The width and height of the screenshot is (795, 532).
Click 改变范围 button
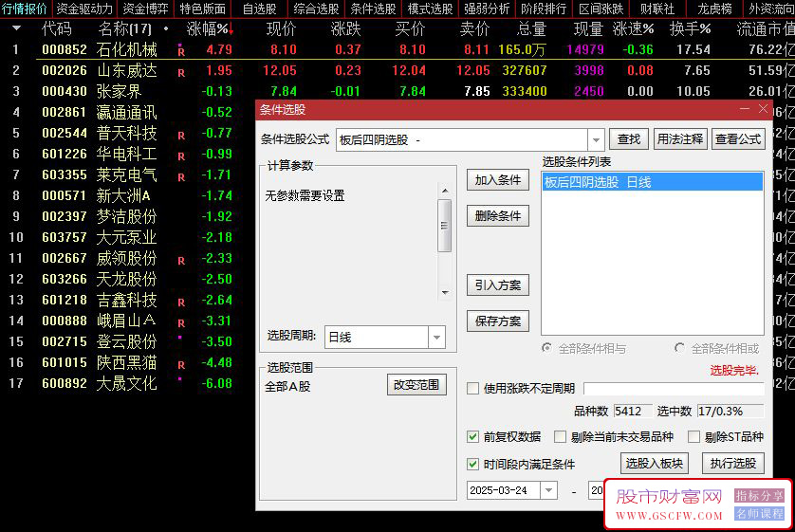coord(416,385)
